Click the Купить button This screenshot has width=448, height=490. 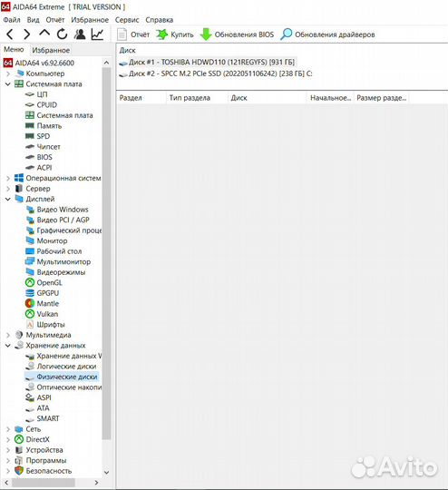point(175,34)
